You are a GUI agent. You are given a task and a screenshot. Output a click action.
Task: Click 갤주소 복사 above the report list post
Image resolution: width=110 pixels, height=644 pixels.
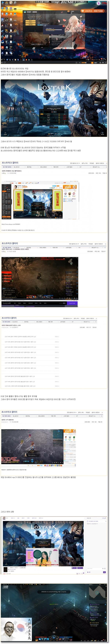(76, 319)
